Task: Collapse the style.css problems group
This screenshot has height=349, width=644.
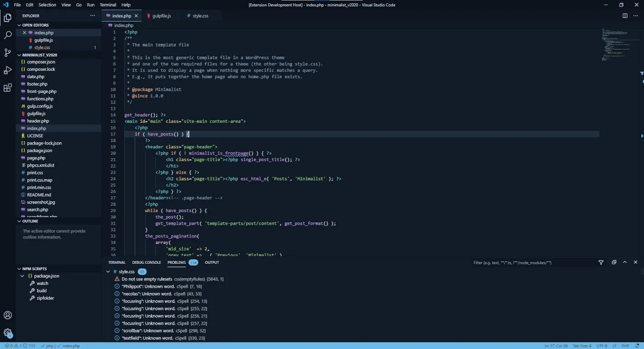Action: click(x=109, y=272)
